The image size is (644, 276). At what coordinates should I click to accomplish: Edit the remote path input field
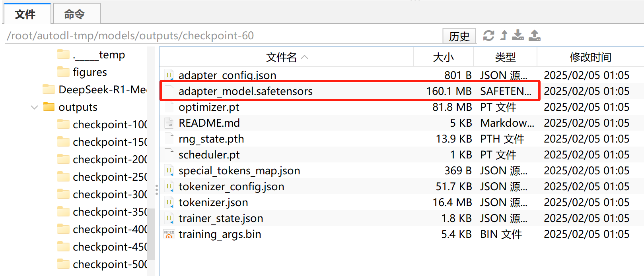(223, 36)
